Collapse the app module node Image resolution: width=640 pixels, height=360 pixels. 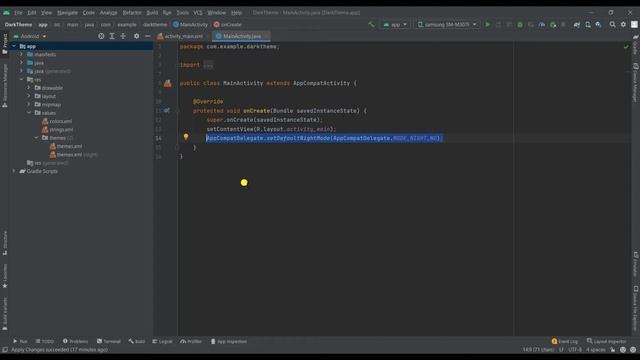pyautogui.click(x=14, y=46)
